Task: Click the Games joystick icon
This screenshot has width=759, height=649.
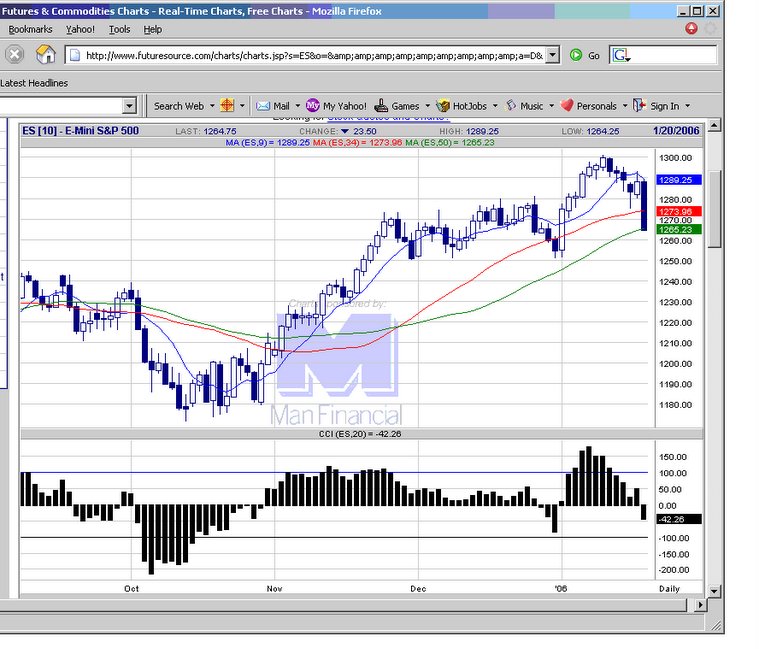Action: [x=381, y=106]
